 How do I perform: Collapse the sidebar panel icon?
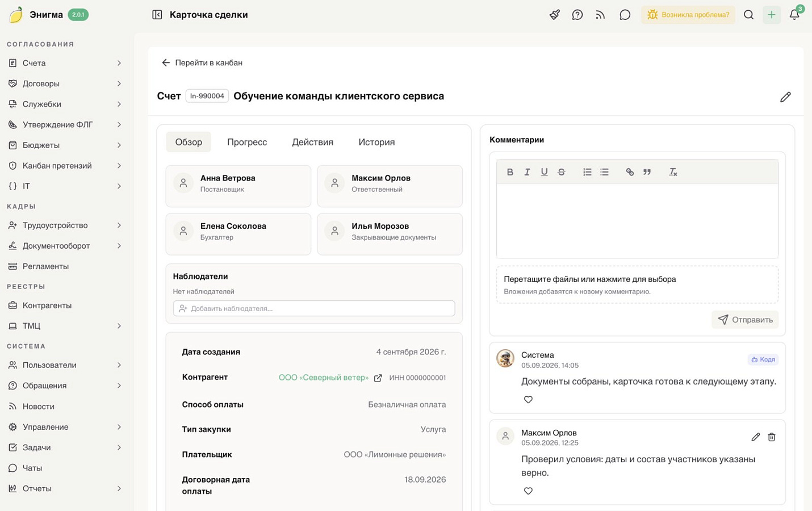point(157,15)
